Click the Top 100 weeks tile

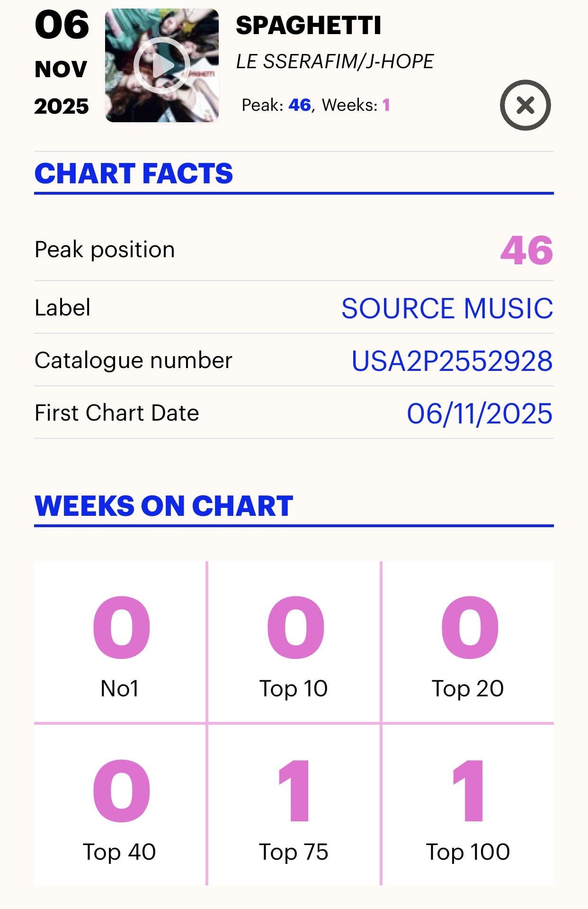tap(468, 805)
